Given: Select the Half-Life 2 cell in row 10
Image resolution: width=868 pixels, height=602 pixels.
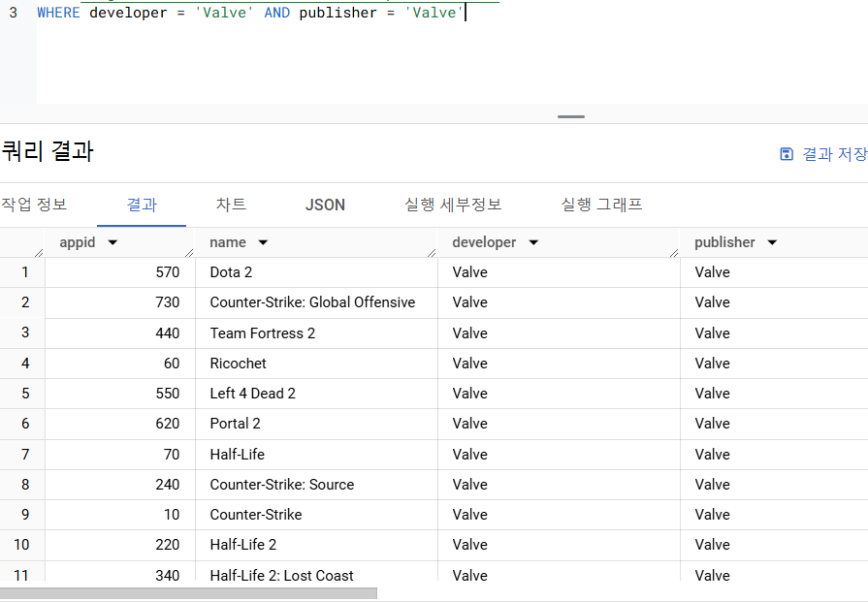Looking at the screenshot, I should (x=316, y=545).
